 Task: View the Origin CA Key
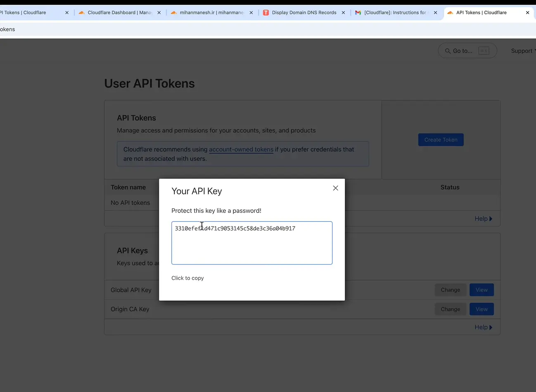481,309
